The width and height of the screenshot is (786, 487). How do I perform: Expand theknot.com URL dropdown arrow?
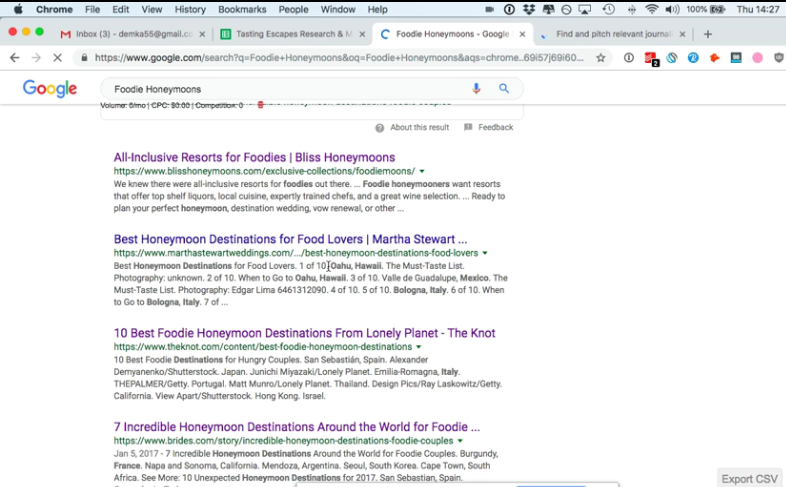[x=419, y=347]
